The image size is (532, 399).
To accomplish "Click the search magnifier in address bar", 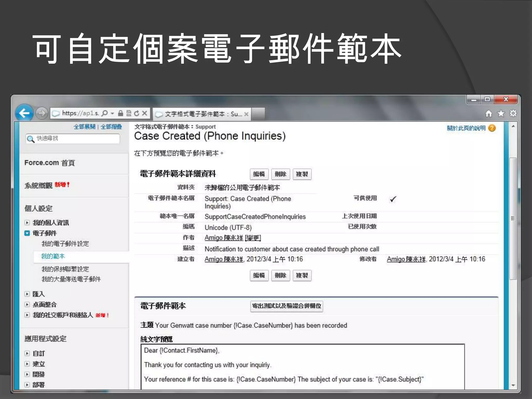I will coord(105,113).
